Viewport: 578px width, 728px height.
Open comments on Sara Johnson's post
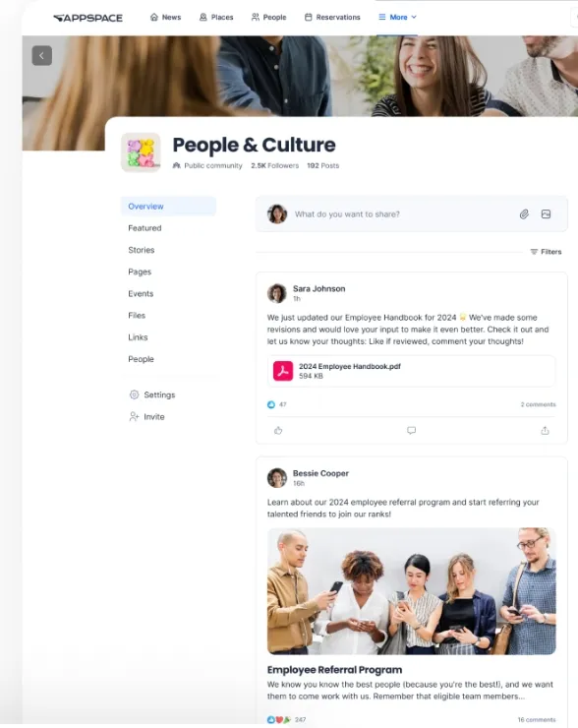(412, 430)
